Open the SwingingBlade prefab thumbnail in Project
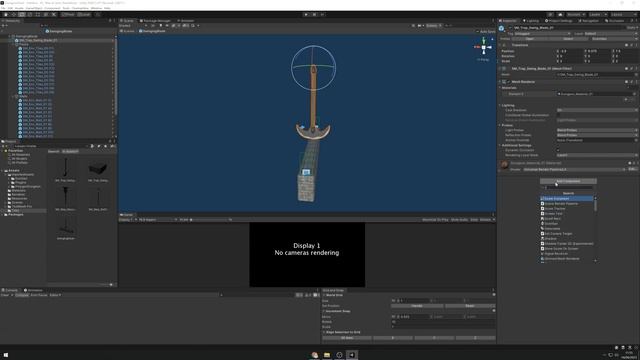 pos(65,228)
